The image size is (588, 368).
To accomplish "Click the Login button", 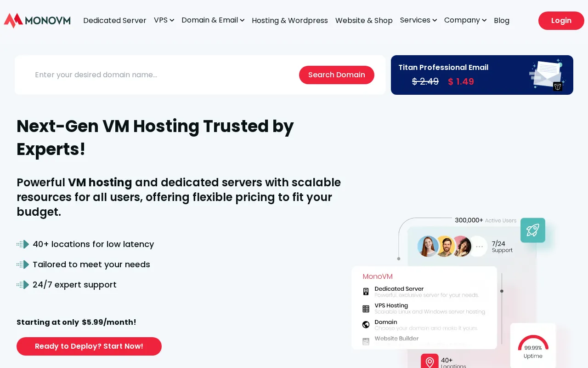I will click(561, 21).
